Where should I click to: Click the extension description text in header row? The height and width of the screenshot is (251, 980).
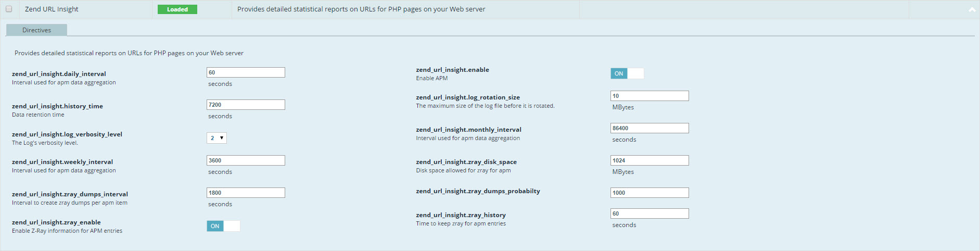[361, 9]
